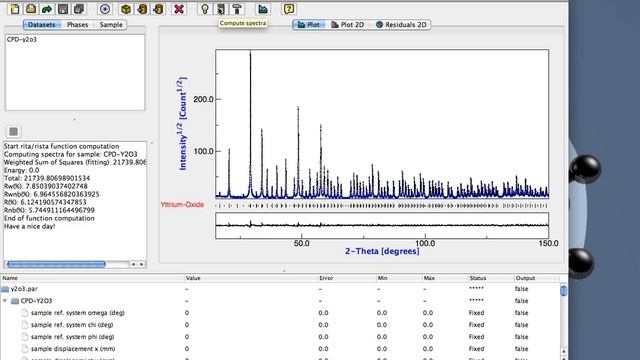Image resolution: width=640 pixels, height=360 pixels.
Task: Click the Compute spectra toolbar icon
Action: [221, 9]
